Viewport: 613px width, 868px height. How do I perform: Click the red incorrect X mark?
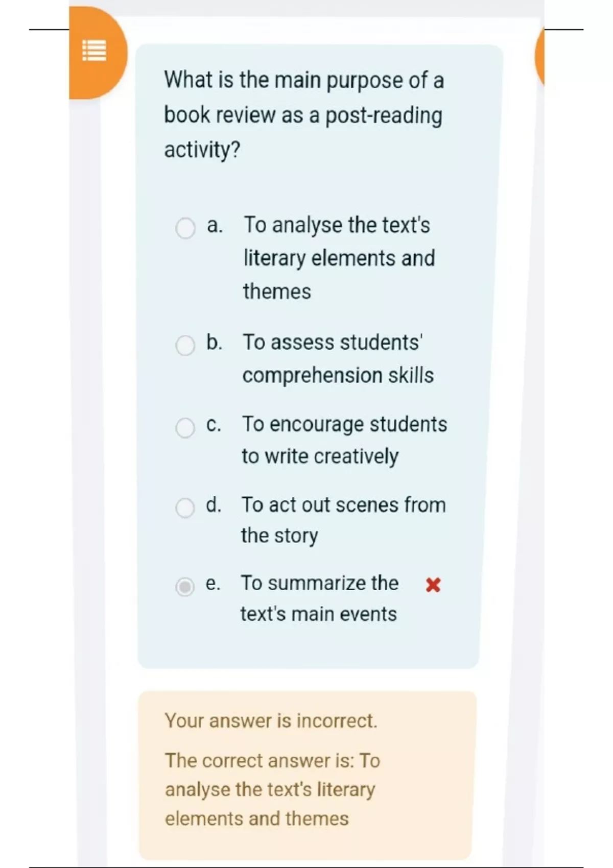(433, 585)
